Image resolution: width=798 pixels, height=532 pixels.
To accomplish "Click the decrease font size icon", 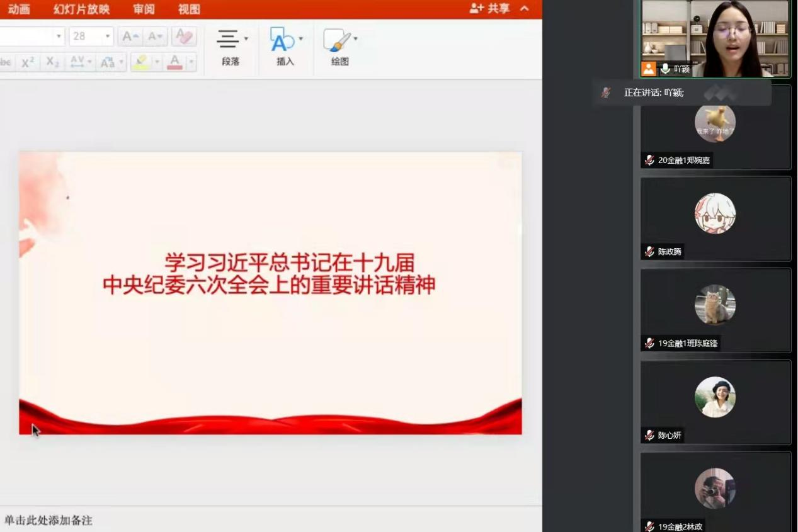I will pos(155,37).
